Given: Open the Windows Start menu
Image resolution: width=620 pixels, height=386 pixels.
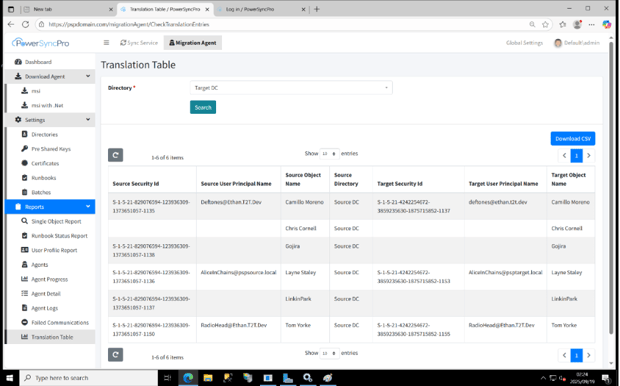Looking at the screenshot, I should point(9,378).
